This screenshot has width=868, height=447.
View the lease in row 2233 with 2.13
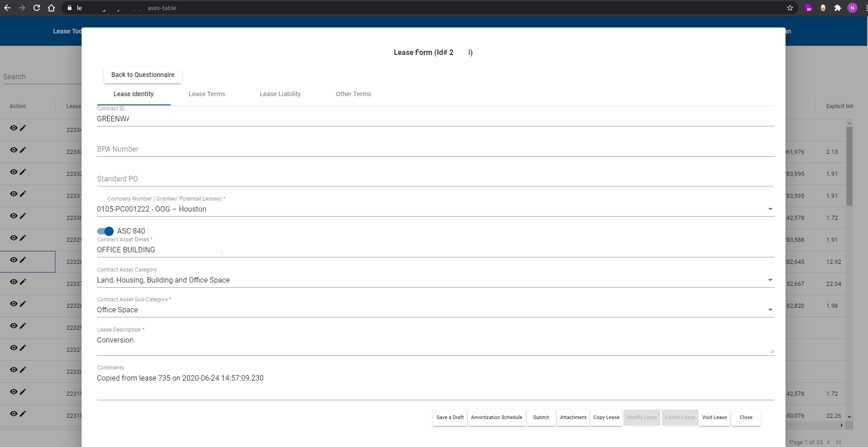tap(14, 150)
